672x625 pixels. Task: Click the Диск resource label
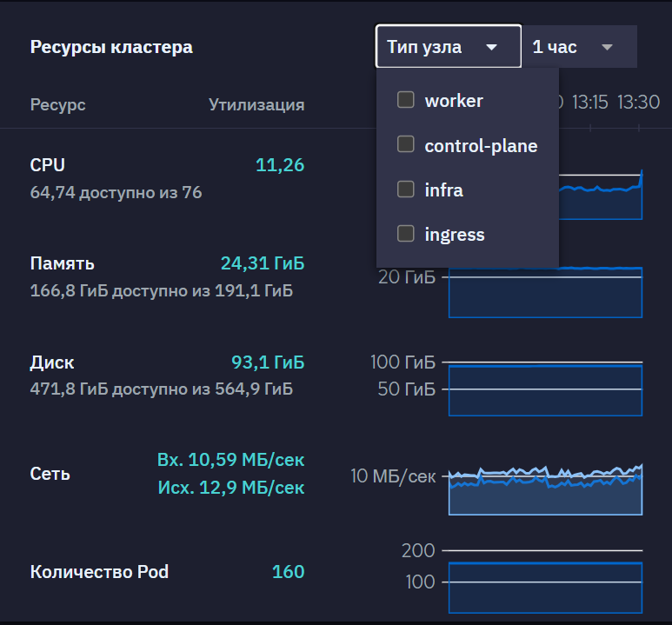click(52, 362)
